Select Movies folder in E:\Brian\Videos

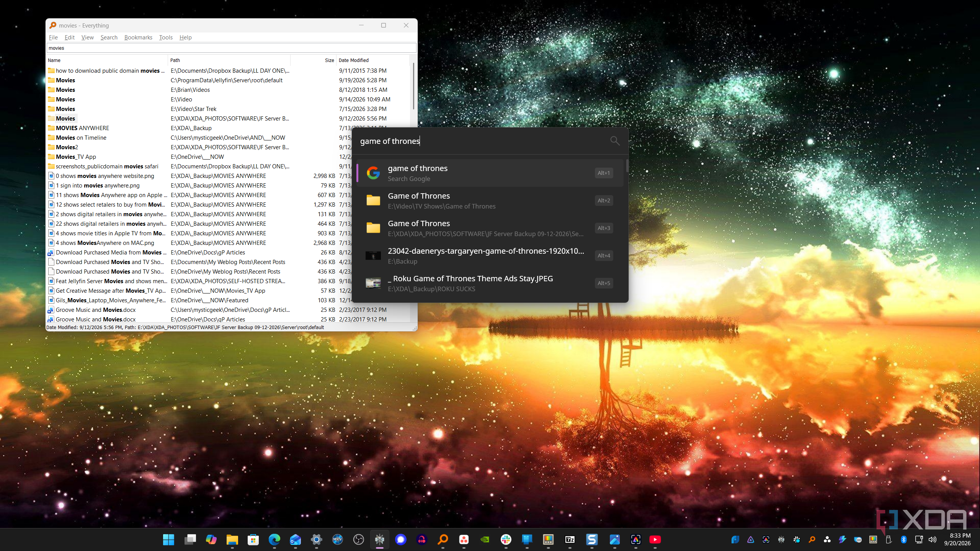coord(228,90)
